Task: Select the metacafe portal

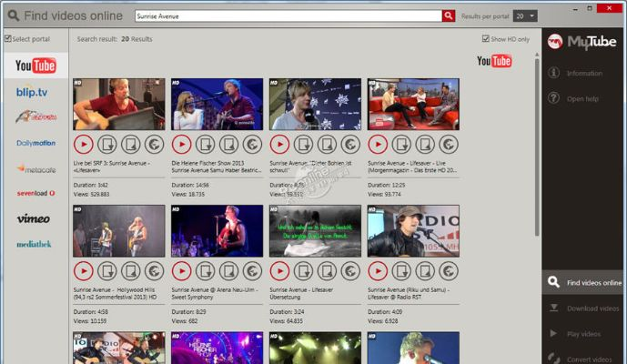Action: coord(35,168)
